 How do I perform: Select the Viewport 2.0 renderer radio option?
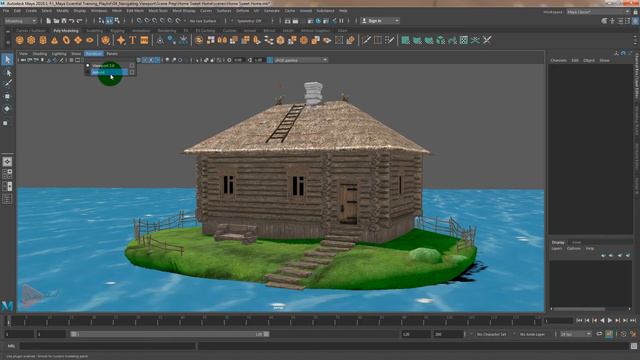[x=87, y=65]
